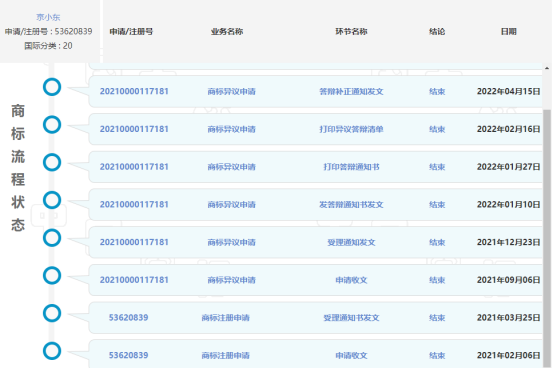Screen dimensions: 554x369
Task: Click 申请收文 in the 2021年02月06日 row
Action: click(351, 356)
